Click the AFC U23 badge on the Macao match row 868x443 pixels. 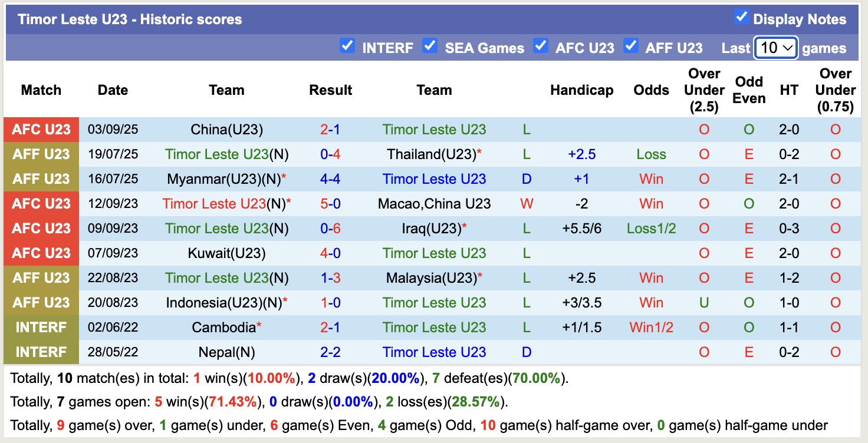41,204
